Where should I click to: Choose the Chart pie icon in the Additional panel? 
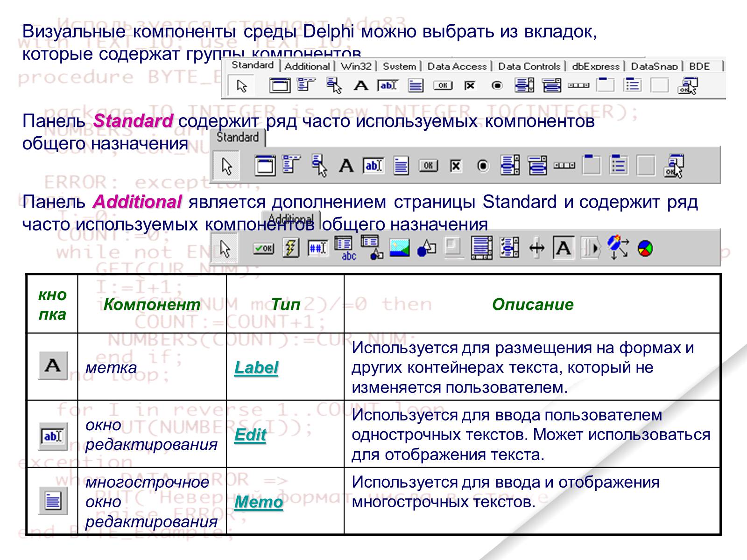pyautogui.click(x=645, y=249)
